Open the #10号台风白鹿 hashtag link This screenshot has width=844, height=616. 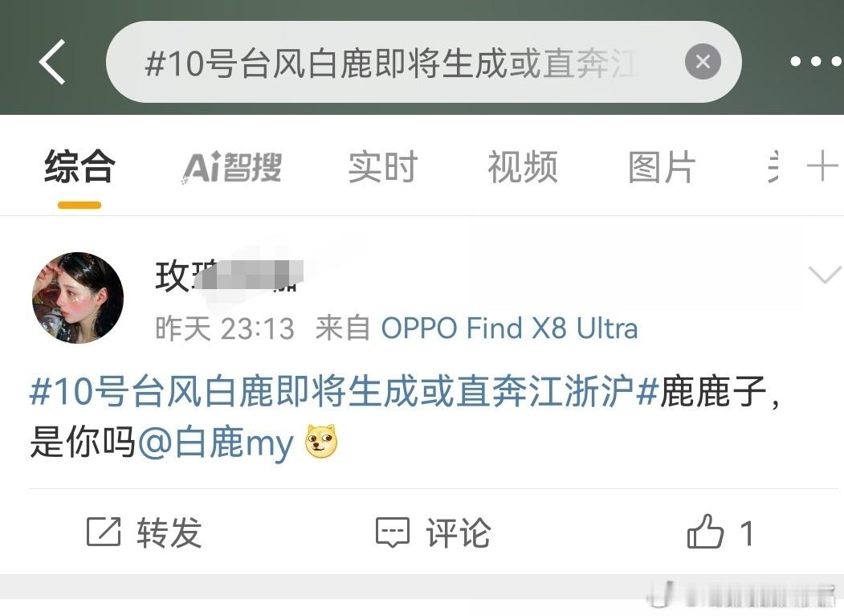345,391
